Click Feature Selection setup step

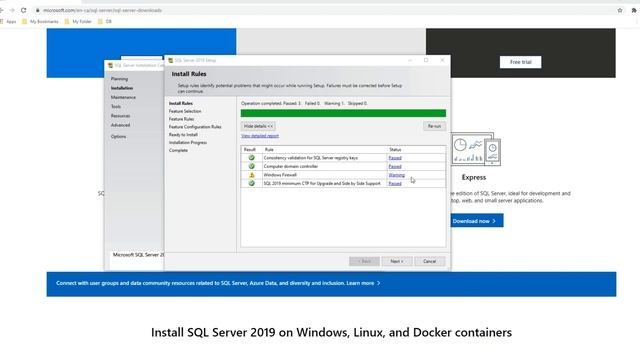coord(185,111)
